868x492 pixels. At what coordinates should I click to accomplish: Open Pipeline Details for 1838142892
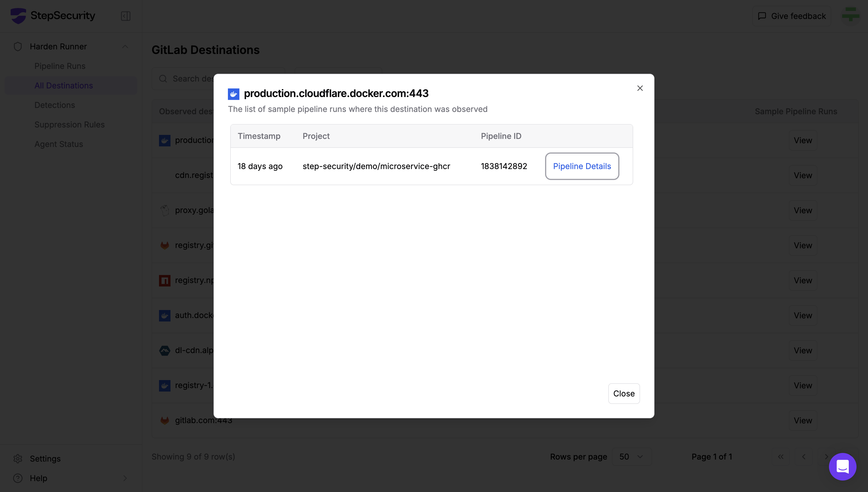(x=582, y=166)
